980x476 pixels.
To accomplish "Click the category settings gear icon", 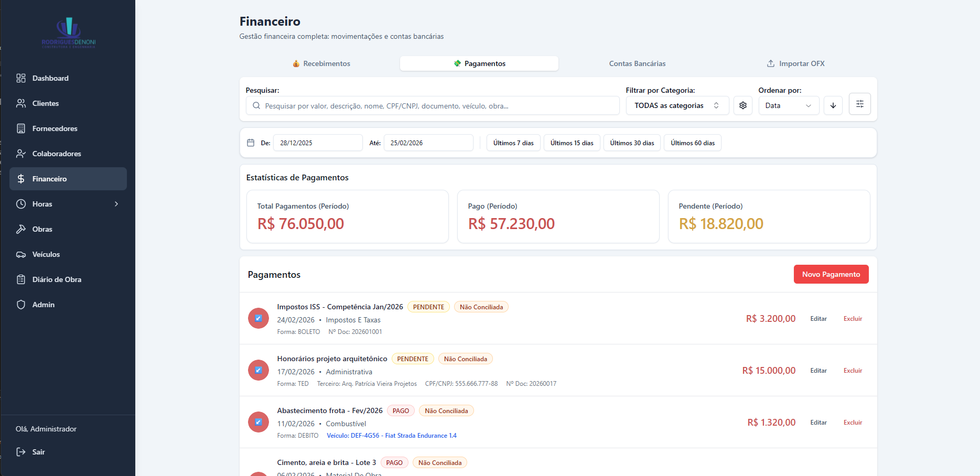I will point(742,105).
